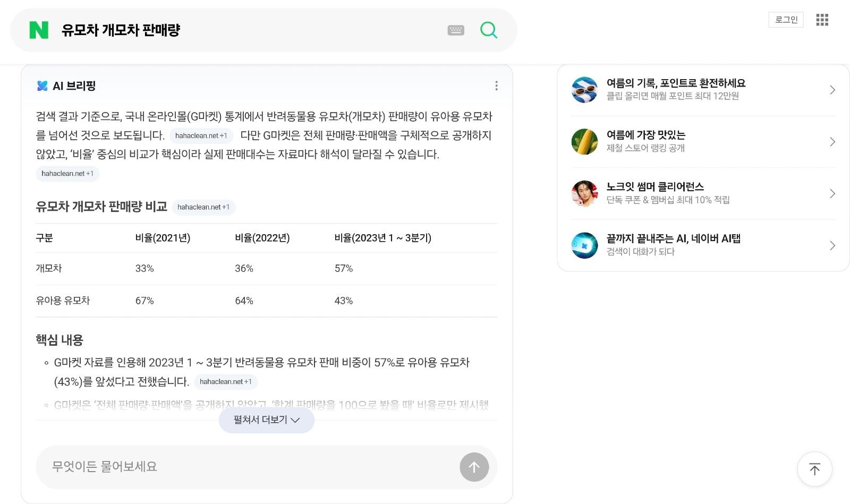Click the 구분 column header
The image size is (850, 504).
[x=44, y=238]
